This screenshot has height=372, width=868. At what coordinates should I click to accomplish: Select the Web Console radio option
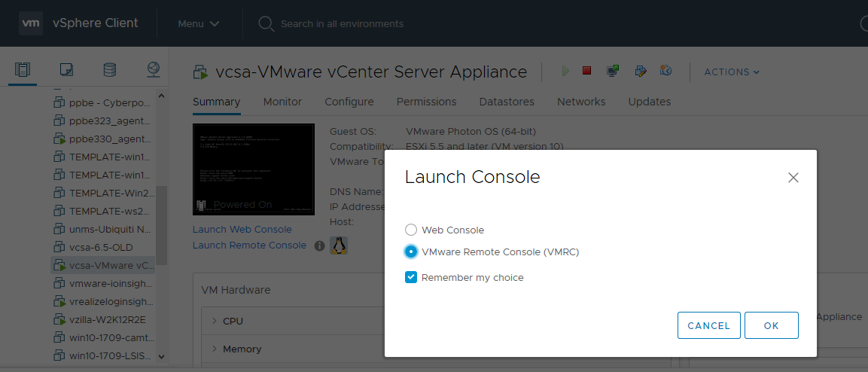point(411,230)
